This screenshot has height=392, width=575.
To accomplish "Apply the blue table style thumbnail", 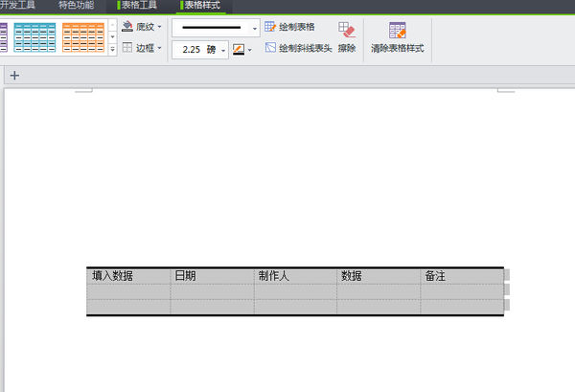I will (x=34, y=37).
